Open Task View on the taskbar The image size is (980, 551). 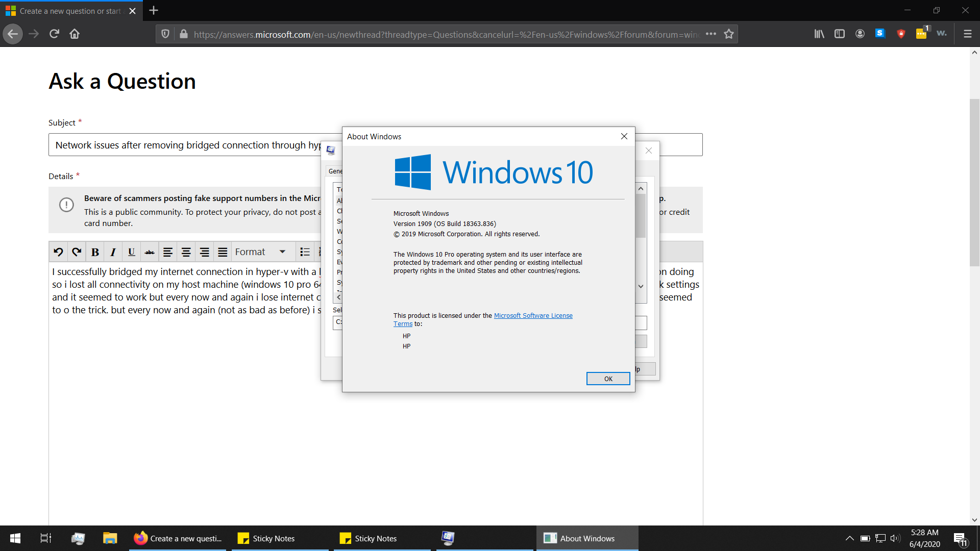pos(46,538)
